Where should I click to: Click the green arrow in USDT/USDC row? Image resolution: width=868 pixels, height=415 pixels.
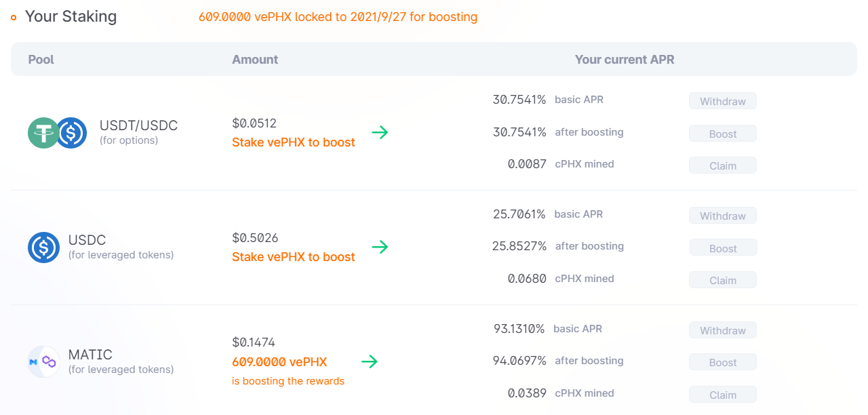pyautogui.click(x=380, y=132)
